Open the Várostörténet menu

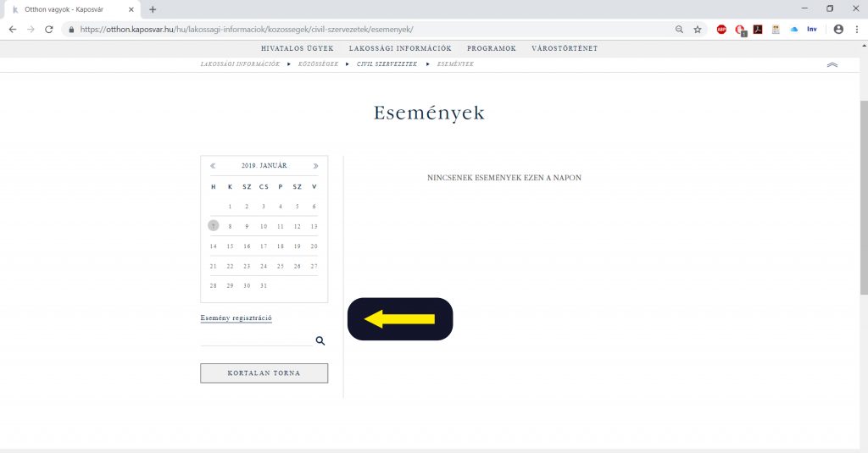point(564,48)
